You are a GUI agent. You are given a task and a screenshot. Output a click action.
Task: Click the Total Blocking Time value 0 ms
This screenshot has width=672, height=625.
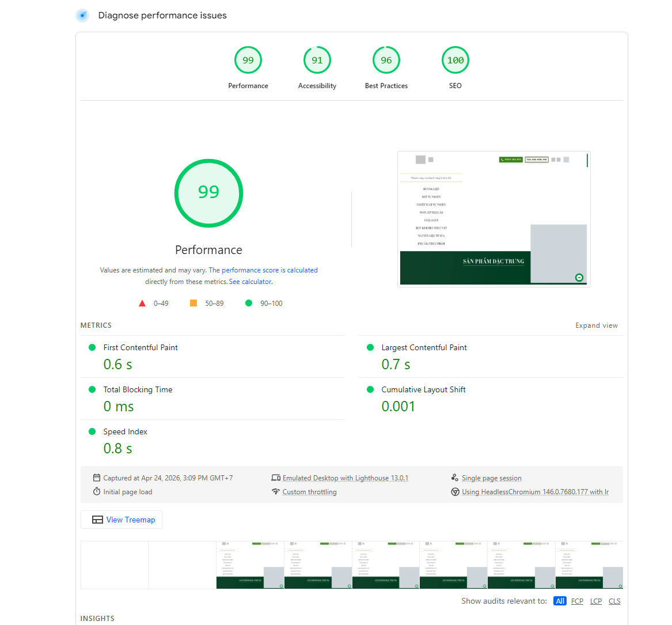[118, 406]
